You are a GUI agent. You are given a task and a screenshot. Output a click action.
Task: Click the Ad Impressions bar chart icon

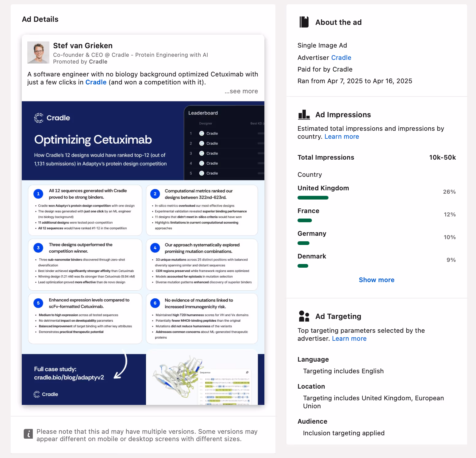click(304, 114)
